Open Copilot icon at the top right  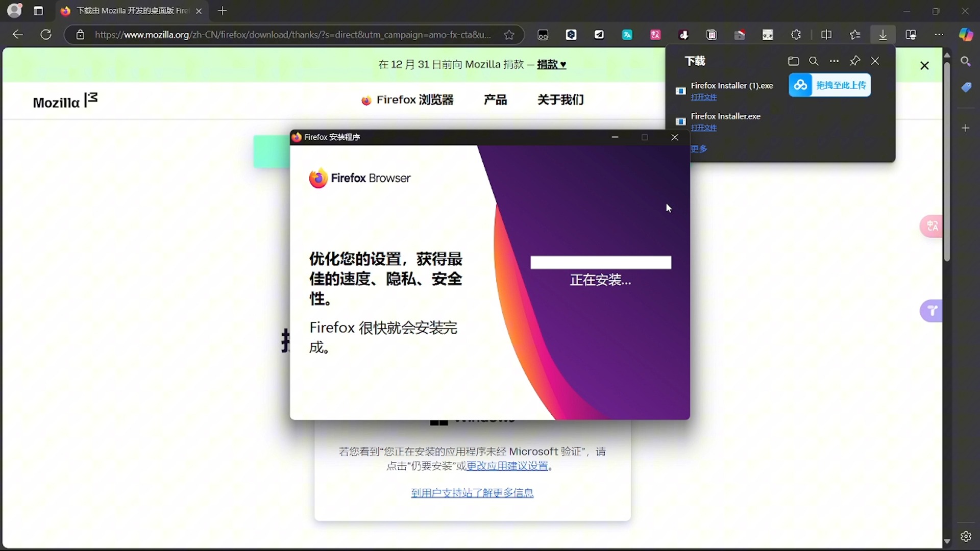[966, 35]
